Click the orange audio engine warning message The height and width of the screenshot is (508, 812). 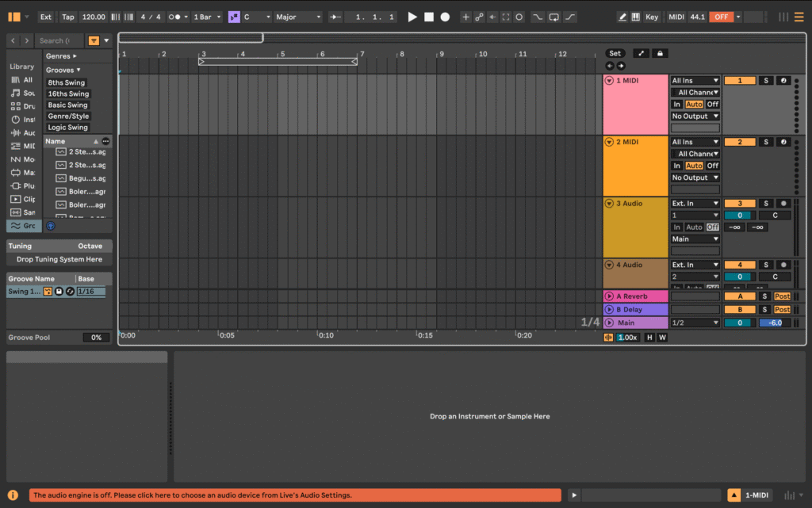295,495
